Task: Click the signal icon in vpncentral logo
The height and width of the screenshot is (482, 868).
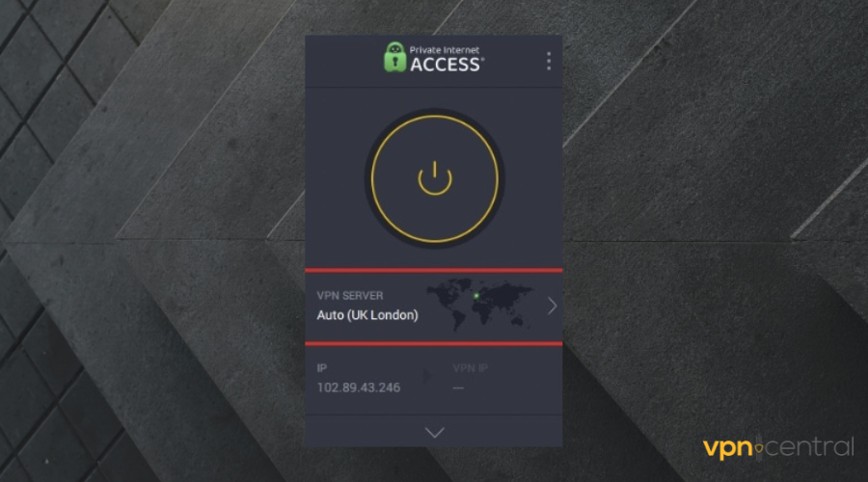Action: coord(759,447)
